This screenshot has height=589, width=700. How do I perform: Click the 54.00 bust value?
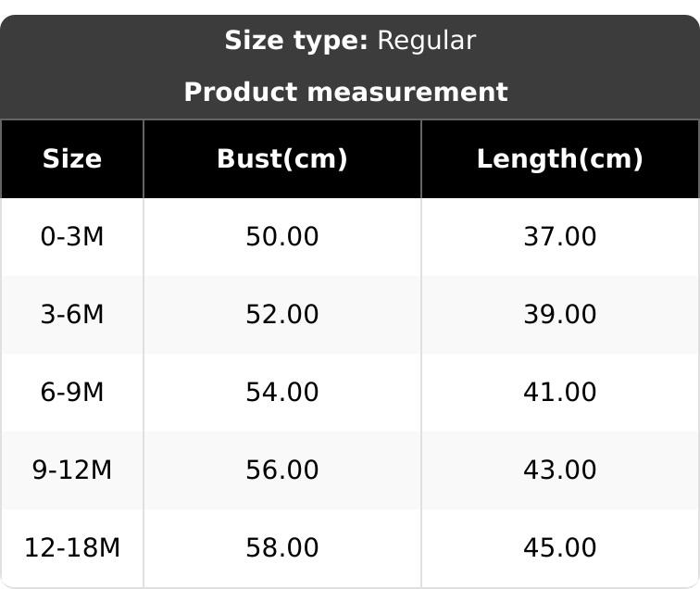click(x=282, y=393)
